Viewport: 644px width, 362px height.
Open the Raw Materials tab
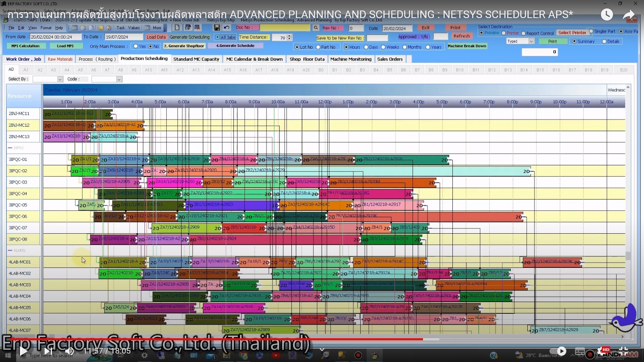click(60, 59)
